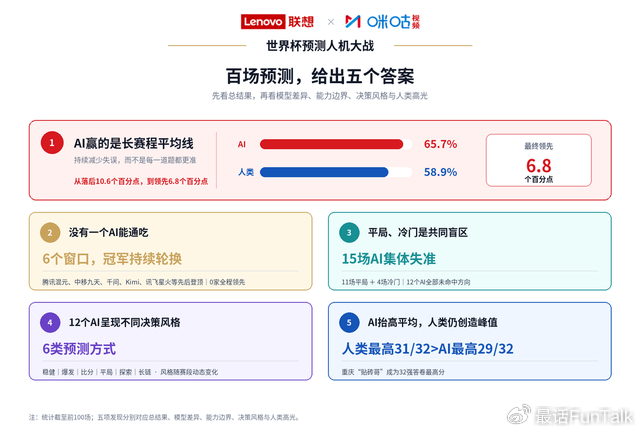Open the 人类最高31/32>AI最高29/32 heading
Image resolution: width=640 pixels, height=432 pixels.
point(427,349)
